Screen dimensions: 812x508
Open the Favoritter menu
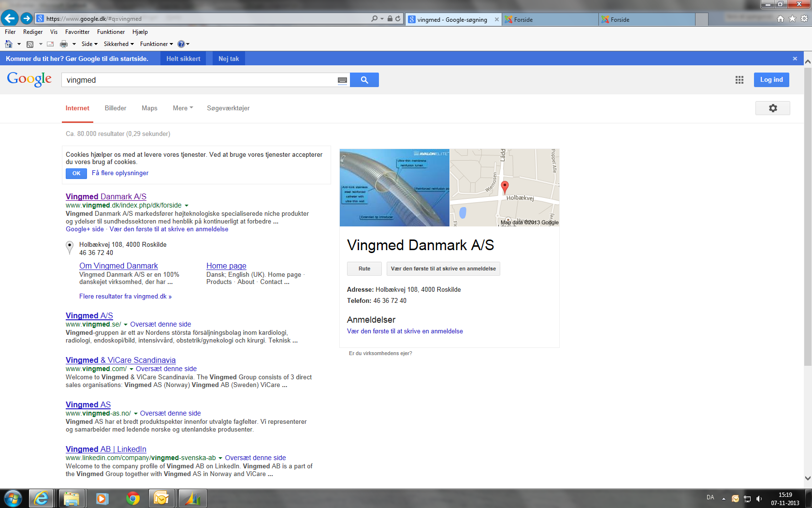[x=77, y=32]
